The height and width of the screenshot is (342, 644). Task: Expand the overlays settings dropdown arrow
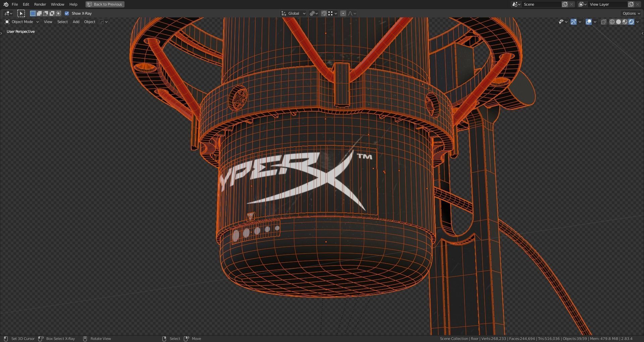tap(595, 22)
